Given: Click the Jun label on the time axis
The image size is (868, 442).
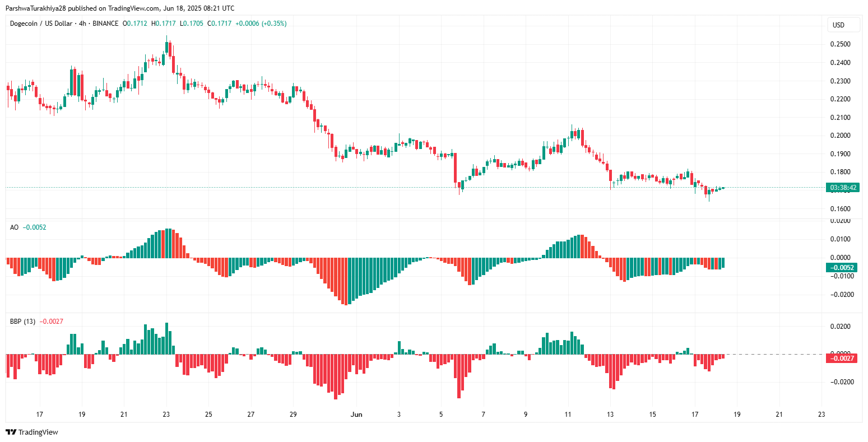Looking at the screenshot, I should [x=356, y=415].
